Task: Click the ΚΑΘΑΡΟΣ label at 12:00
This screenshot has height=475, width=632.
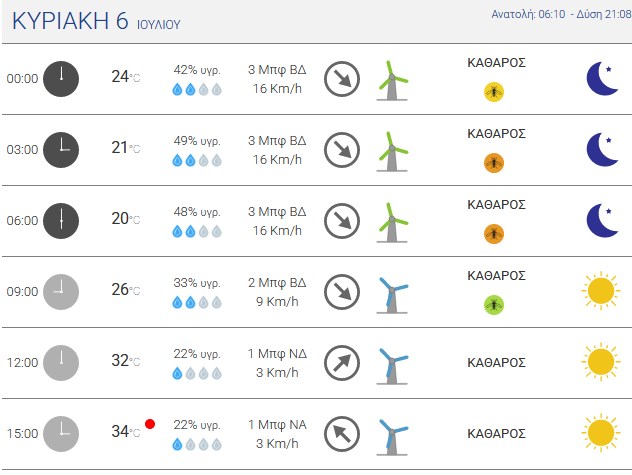Action: tap(496, 362)
